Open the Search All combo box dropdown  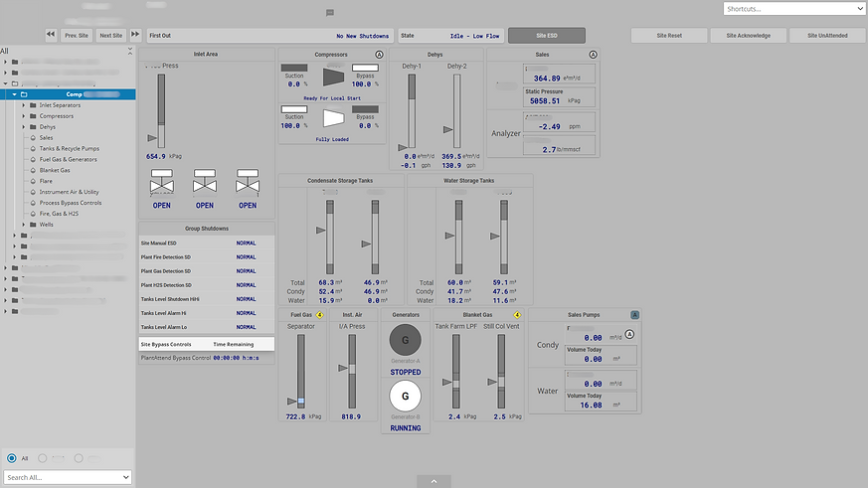coord(126,477)
